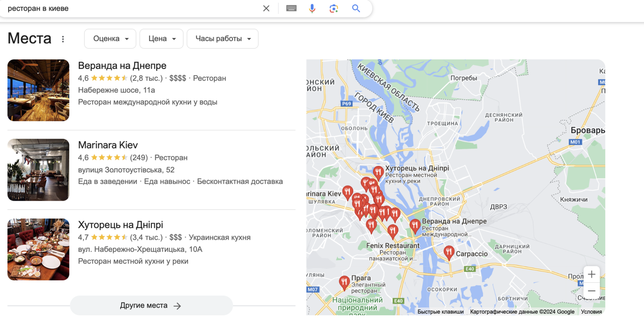Zoom in the map with plus button
This screenshot has height=336, width=644.
pos(591,274)
